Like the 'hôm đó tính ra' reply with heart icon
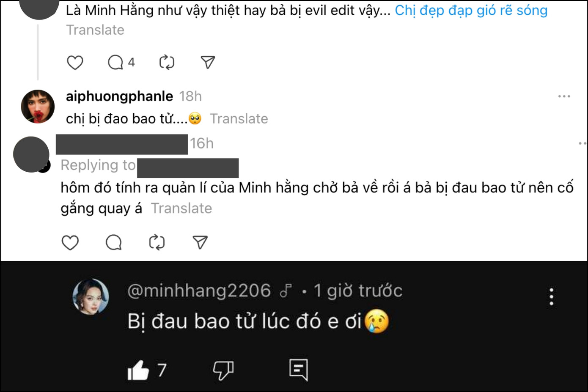The image size is (588, 392). coord(70,243)
